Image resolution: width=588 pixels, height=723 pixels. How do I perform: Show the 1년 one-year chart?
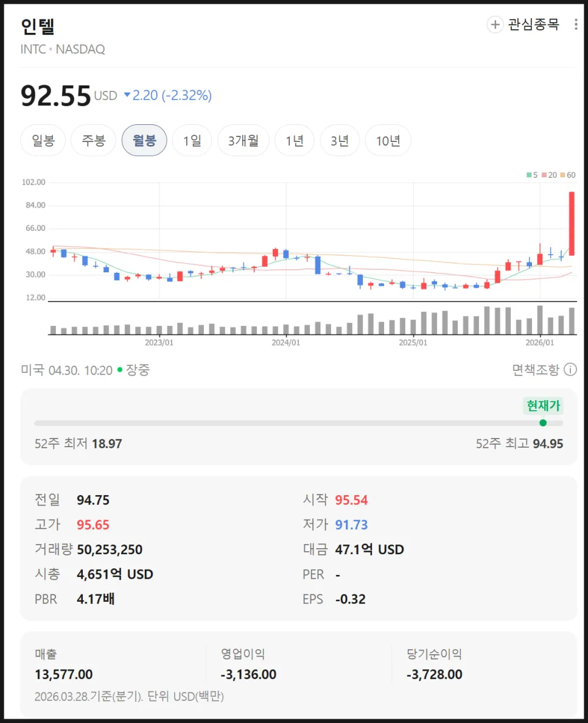(x=295, y=140)
